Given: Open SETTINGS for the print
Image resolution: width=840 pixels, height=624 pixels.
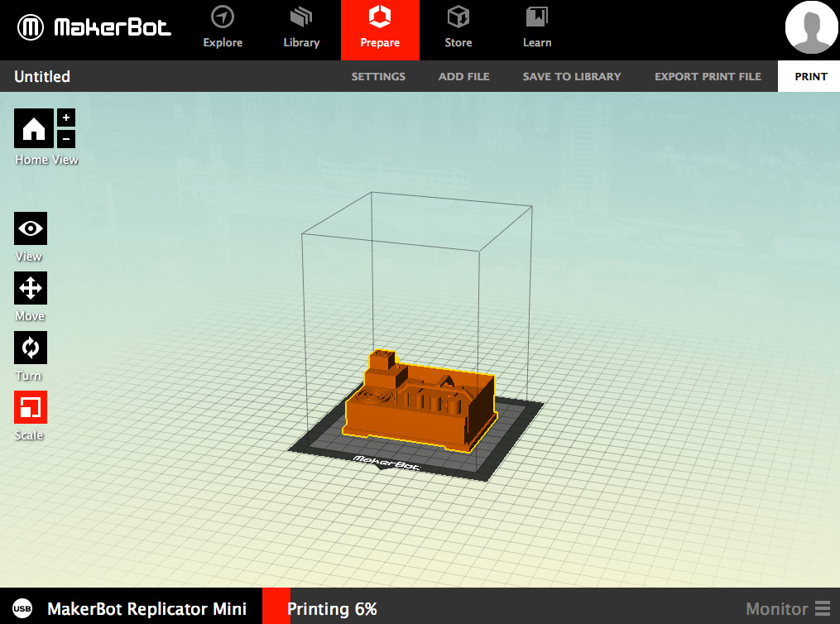Looking at the screenshot, I should click(378, 77).
